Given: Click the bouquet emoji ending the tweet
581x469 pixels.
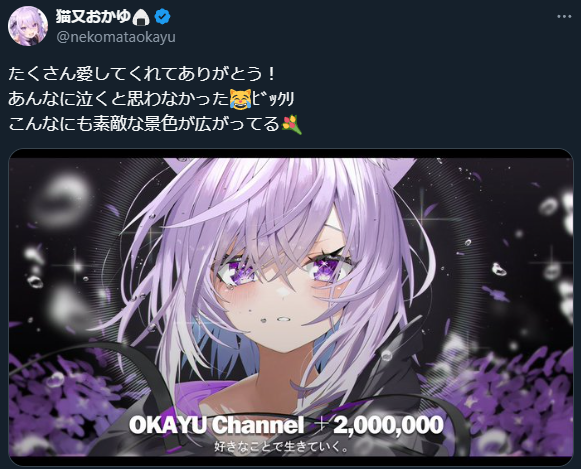Looking at the screenshot, I should coord(292,124).
